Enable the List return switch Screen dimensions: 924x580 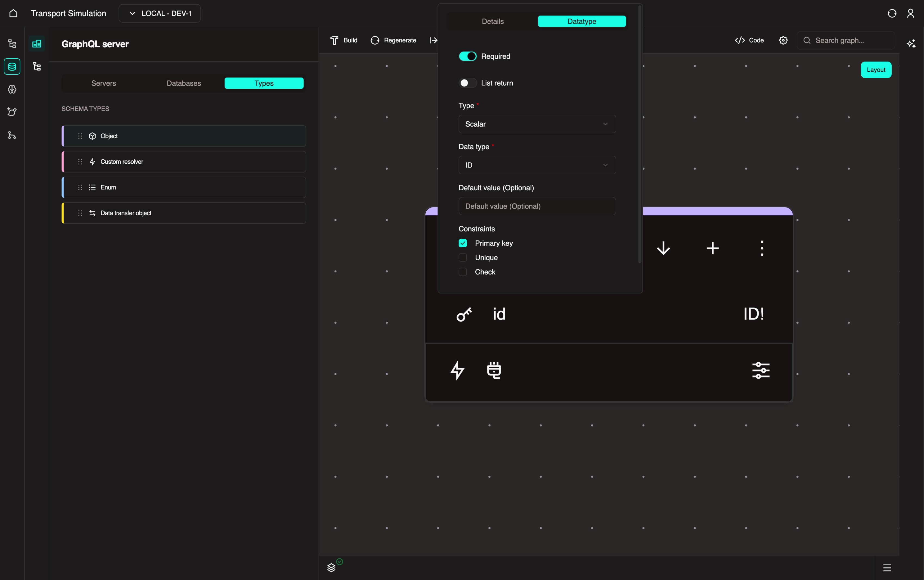click(x=468, y=83)
